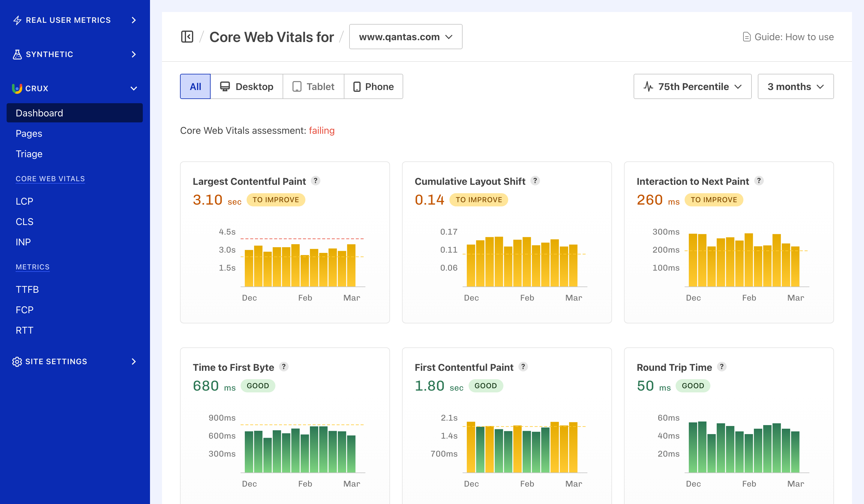The image size is (864, 504).
Task: Open the 75th Percentile selector
Action: (692, 86)
